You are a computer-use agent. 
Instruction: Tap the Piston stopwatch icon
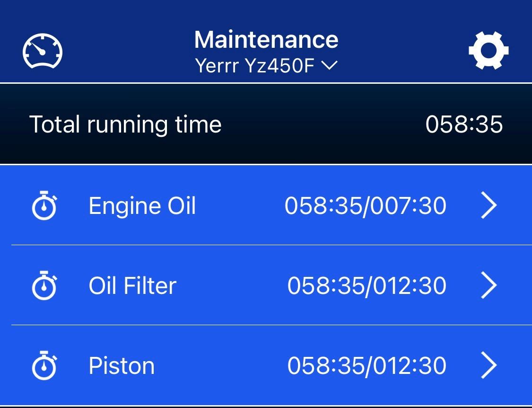click(x=44, y=365)
